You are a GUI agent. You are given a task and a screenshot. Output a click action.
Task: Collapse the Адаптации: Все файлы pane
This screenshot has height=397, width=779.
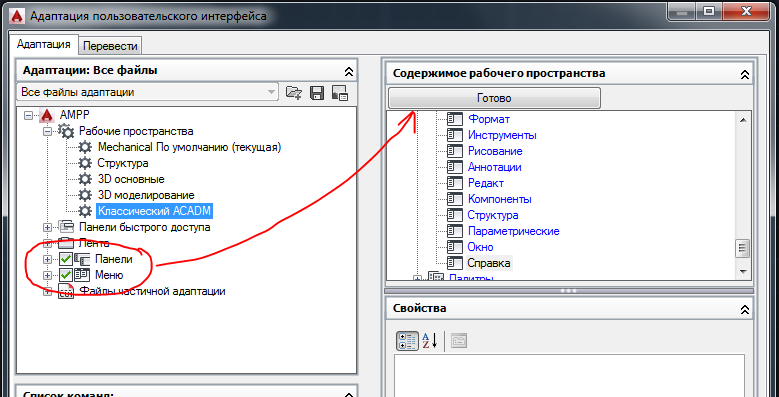tap(349, 71)
